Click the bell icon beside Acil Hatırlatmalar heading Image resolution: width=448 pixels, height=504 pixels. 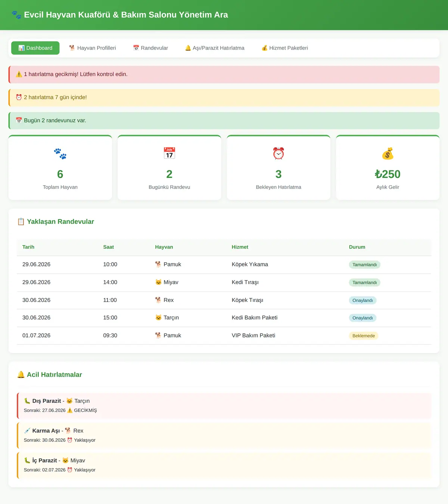click(21, 375)
